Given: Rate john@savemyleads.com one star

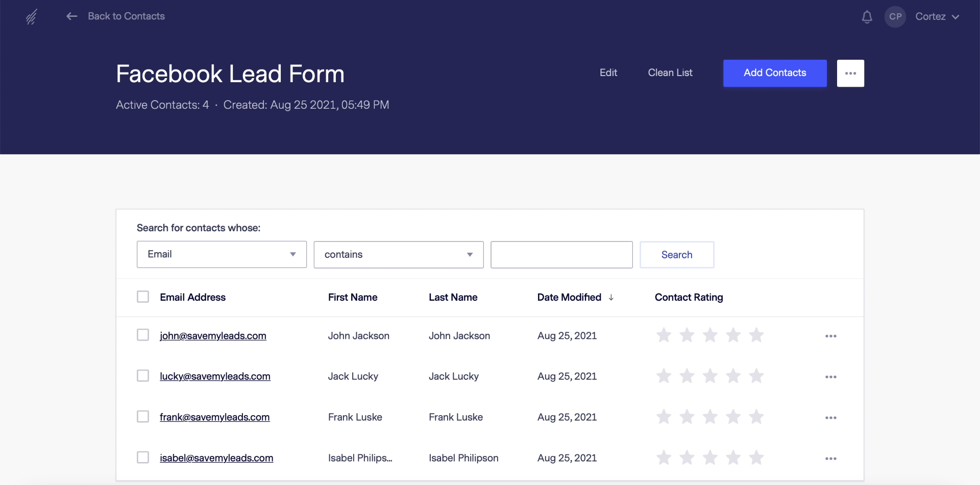Looking at the screenshot, I should pos(664,335).
